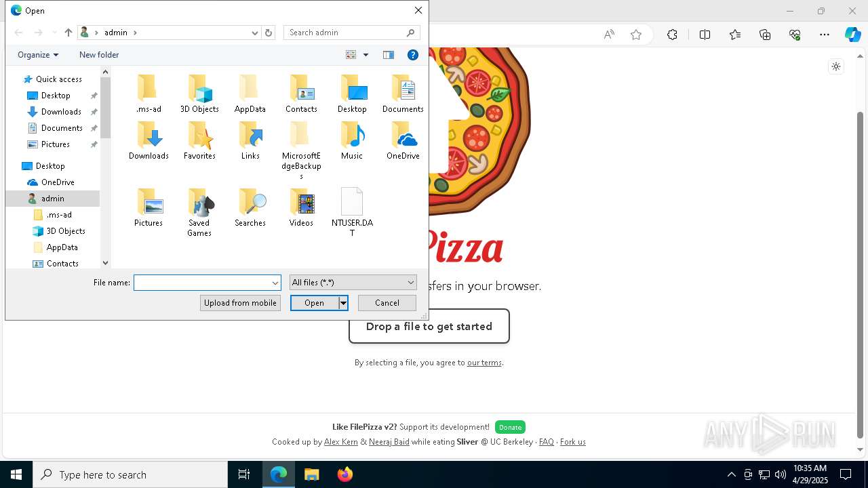Open the split arrow beside Open button
This screenshot has height=488, width=868.
pyautogui.click(x=344, y=303)
